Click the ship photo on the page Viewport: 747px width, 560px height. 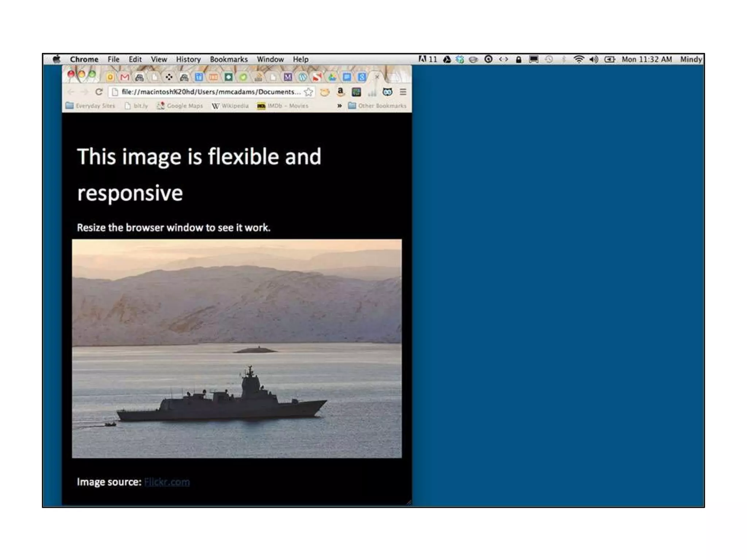click(x=237, y=348)
